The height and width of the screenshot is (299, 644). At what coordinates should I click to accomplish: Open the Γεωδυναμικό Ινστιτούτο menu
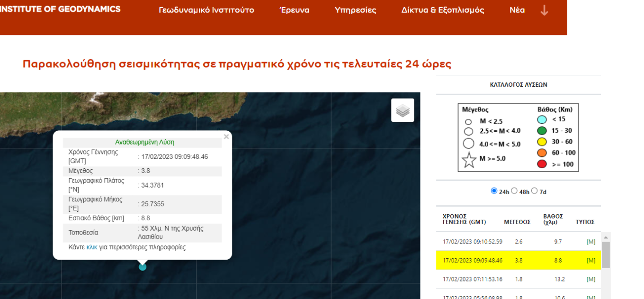tap(206, 10)
